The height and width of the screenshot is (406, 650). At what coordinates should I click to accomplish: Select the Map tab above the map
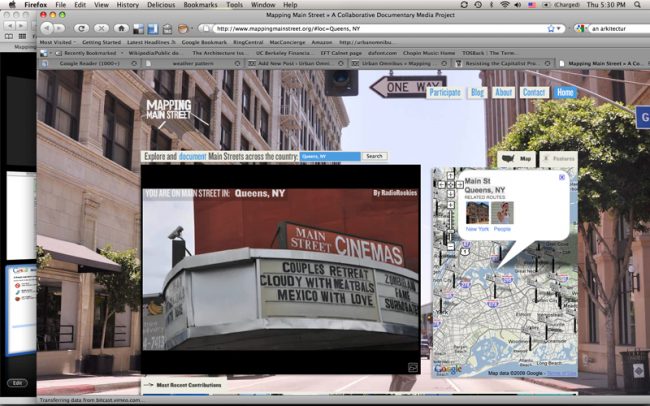coord(516,158)
